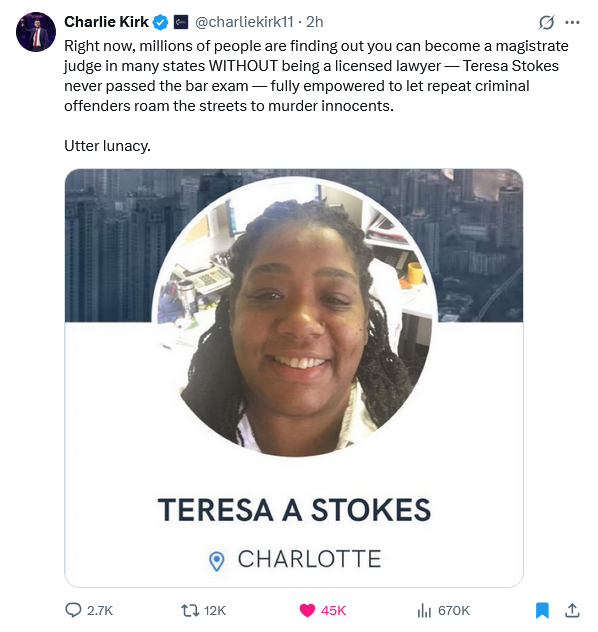View post analytics bar chart icon

(424, 610)
